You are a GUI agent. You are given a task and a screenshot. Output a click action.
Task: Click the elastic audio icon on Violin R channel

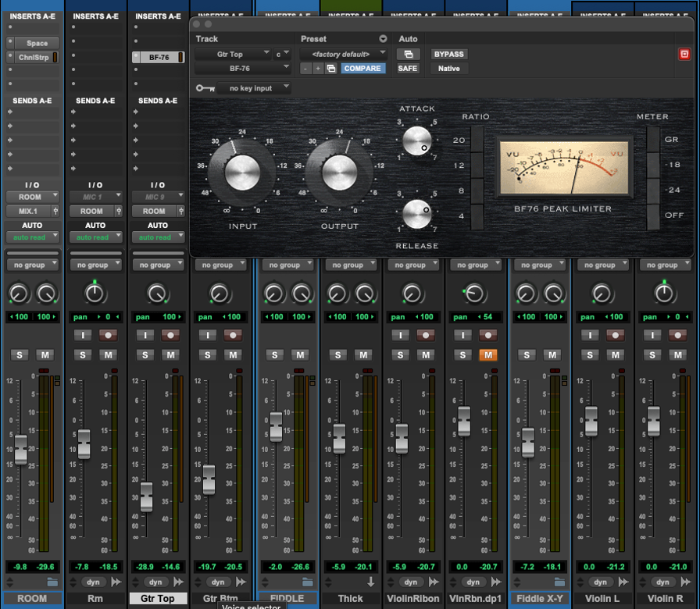(686, 582)
